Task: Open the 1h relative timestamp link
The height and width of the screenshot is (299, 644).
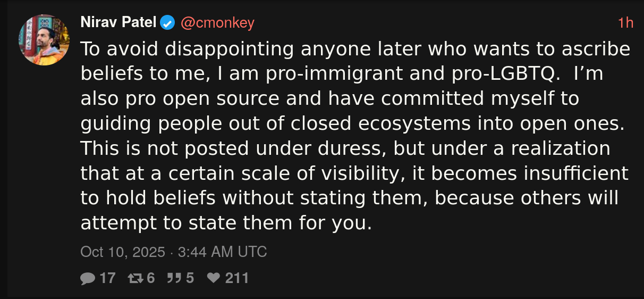Action: (625, 23)
